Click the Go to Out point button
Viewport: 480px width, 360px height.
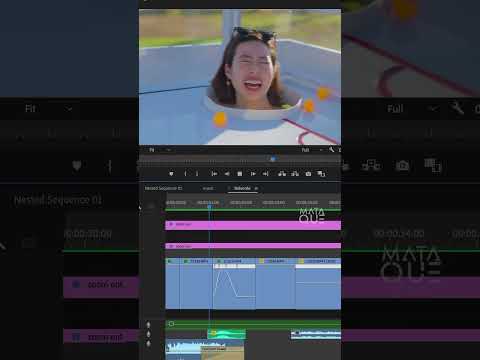pos(265,174)
